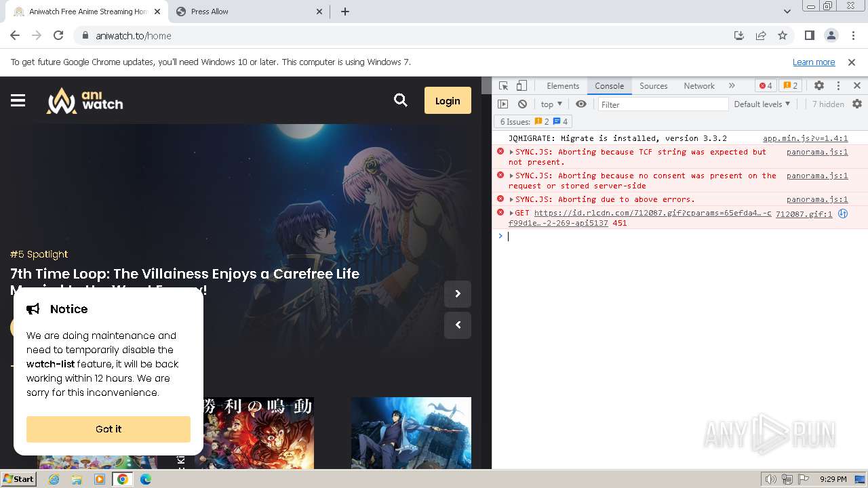Toggle the live expression eye icon

581,104
